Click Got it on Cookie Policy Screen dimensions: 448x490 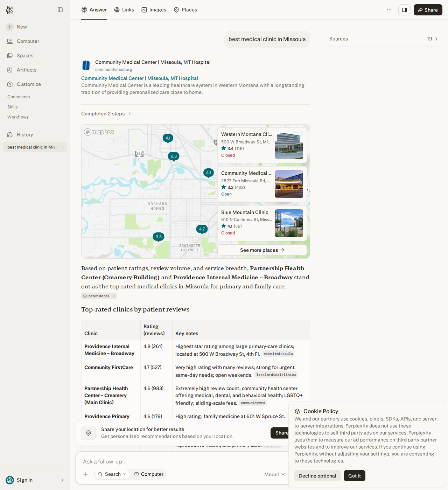coord(355,476)
